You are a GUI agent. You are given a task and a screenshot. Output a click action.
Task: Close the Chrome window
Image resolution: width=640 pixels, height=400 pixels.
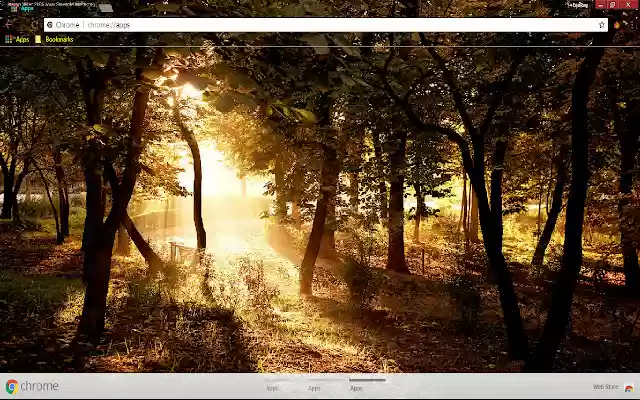(x=628, y=5)
